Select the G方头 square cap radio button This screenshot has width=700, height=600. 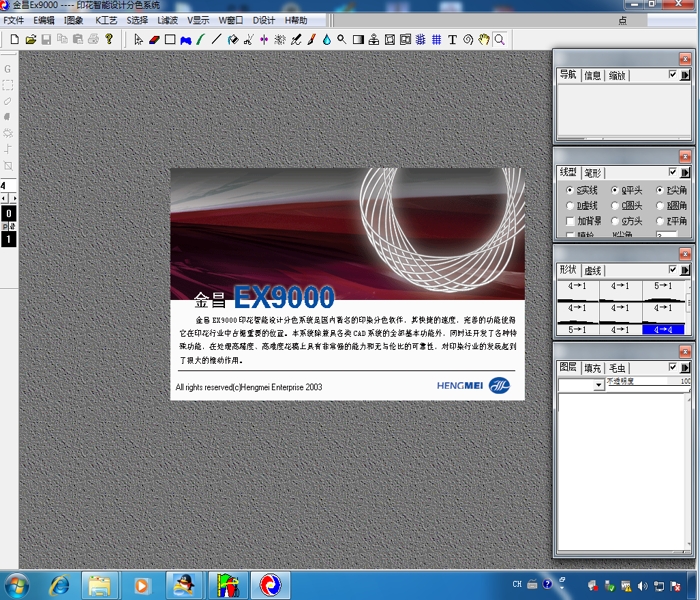tap(615, 221)
